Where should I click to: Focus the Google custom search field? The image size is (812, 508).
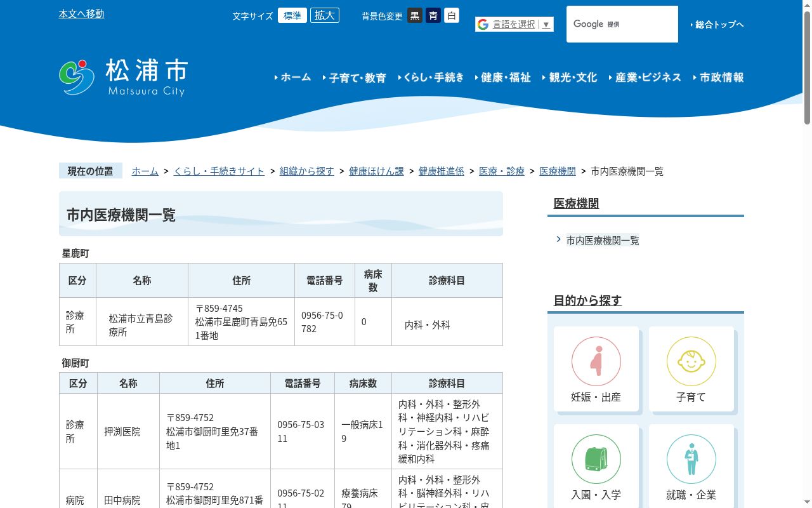point(622,24)
